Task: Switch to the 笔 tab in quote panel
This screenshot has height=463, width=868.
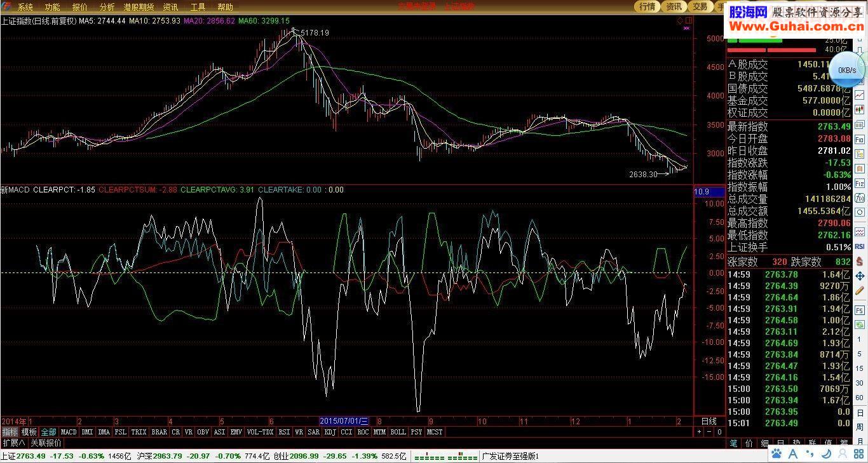Action: (x=734, y=443)
